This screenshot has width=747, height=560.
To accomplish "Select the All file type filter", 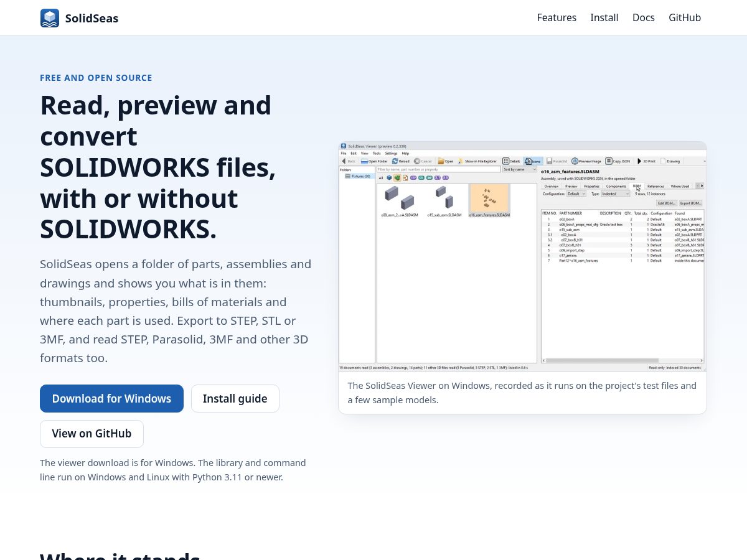I will click(381, 178).
